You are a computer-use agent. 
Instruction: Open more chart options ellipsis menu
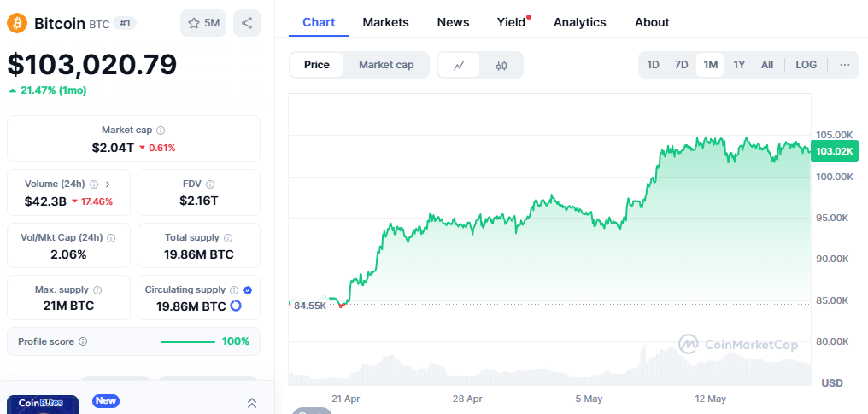(844, 65)
